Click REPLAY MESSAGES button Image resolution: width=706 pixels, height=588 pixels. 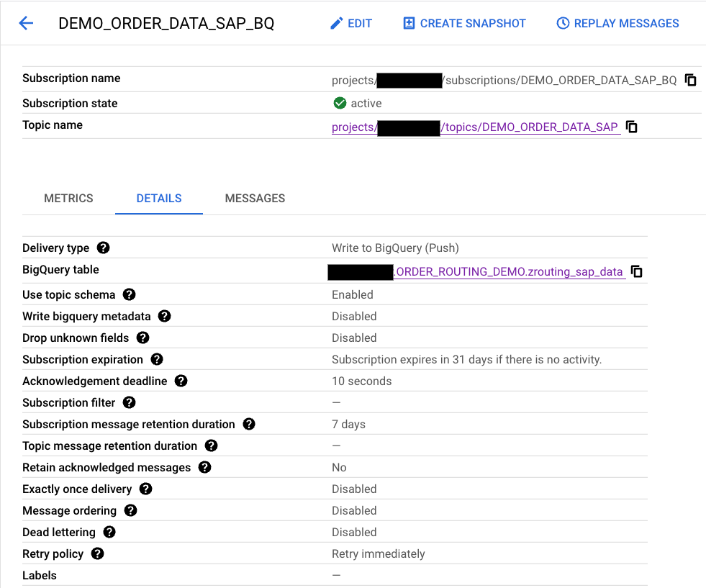(x=617, y=24)
